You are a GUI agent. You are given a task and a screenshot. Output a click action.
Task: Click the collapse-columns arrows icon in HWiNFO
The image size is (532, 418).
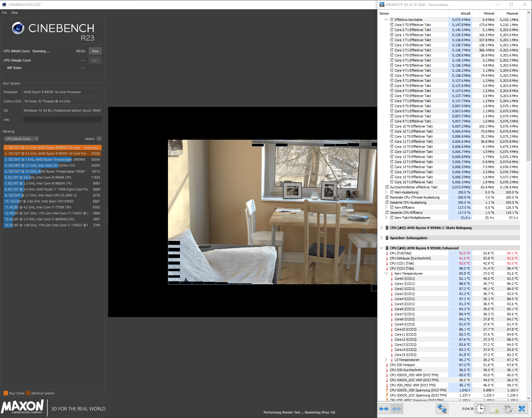(x=397, y=409)
